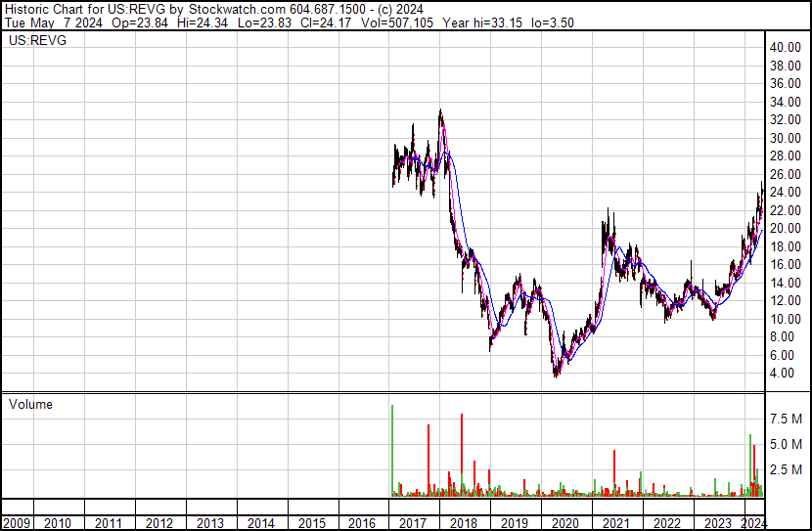The image size is (812, 531).
Task: Click the tallest red volume bar in 2018
Action: point(461,455)
